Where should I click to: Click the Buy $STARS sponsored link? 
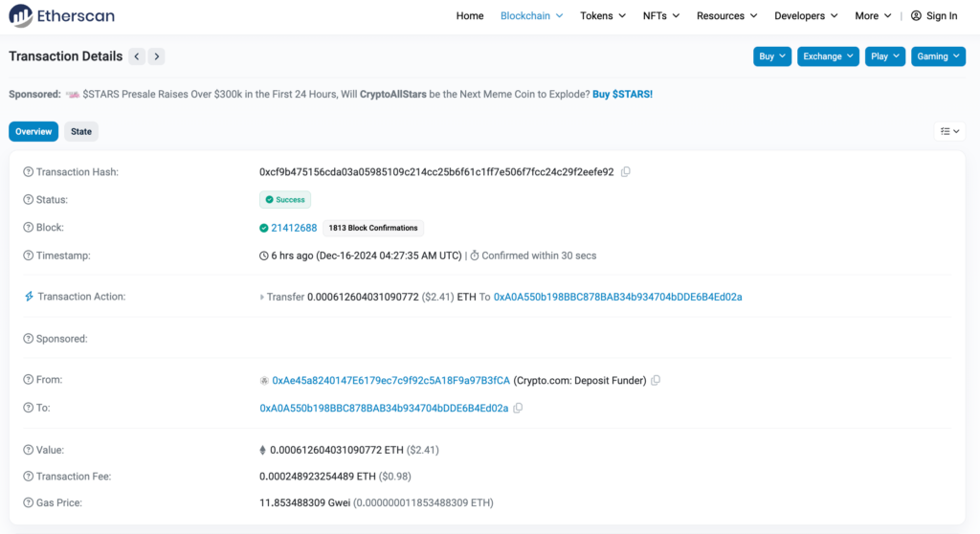coord(622,94)
